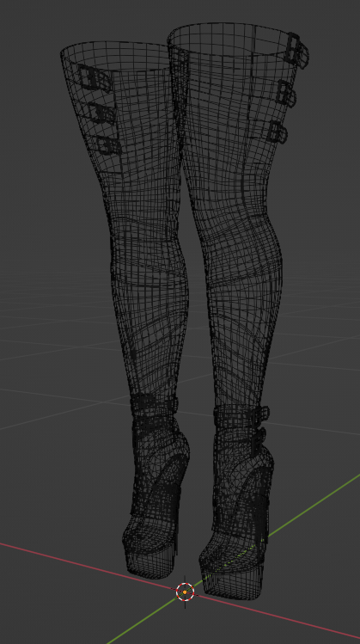Click the topmost buckle on the shorter boot thigh
Screen dimensions: 360x644
coord(95,78)
